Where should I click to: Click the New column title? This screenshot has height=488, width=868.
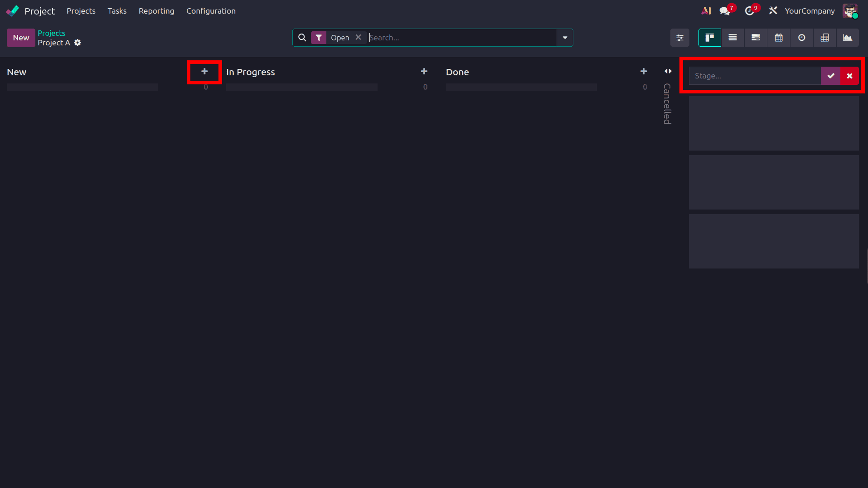click(x=17, y=72)
